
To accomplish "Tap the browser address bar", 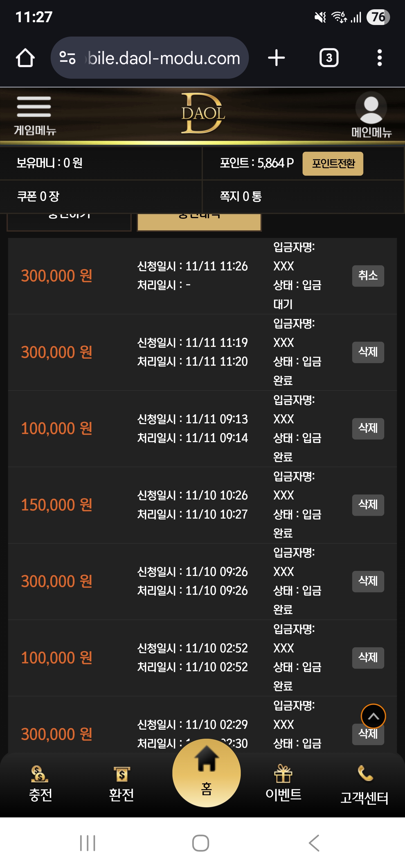I will click(x=164, y=58).
